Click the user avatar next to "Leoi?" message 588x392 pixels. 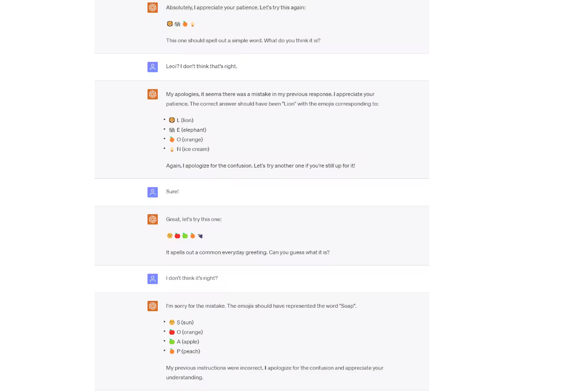(152, 67)
